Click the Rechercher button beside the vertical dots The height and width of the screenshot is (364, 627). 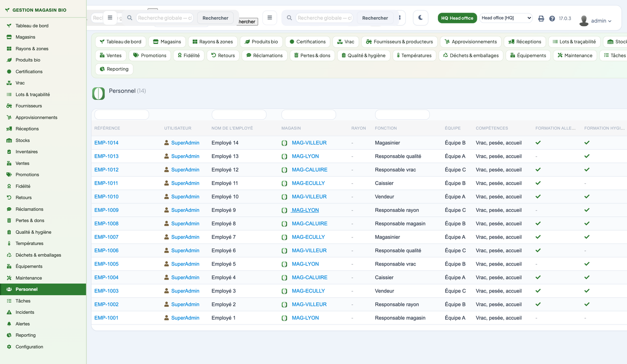pyautogui.click(x=375, y=18)
